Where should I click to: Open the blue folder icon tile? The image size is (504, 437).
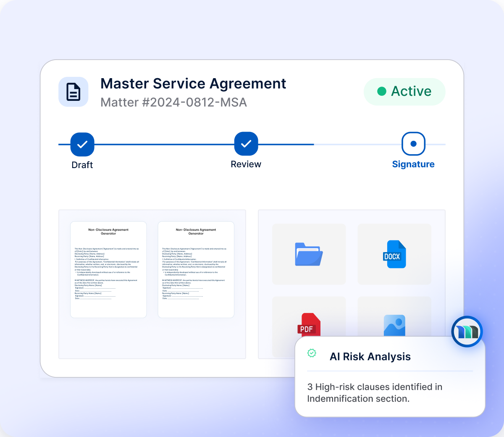coord(309,254)
